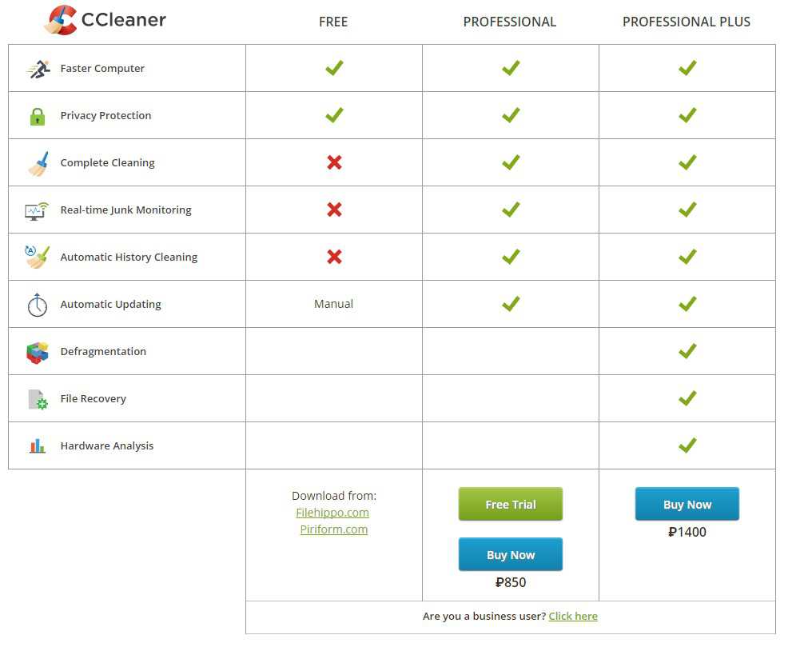The height and width of the screenshot is (651, 812).
Task: Click the Privacy Protection padlock icon
Action: click(x=38, y=116)
